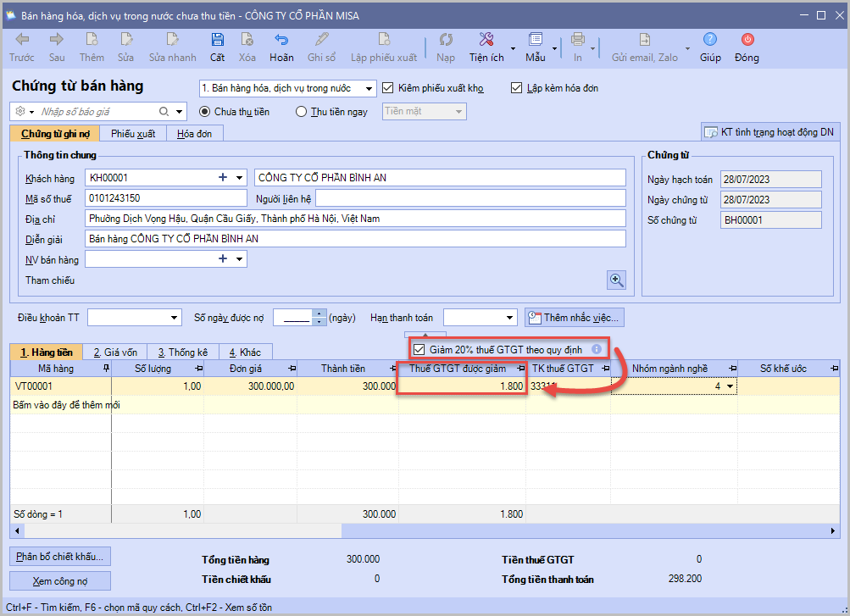Switch to the Phiếu xuất tab
The width and height of the screenshot is (850, 616).
tap(132, 134)
